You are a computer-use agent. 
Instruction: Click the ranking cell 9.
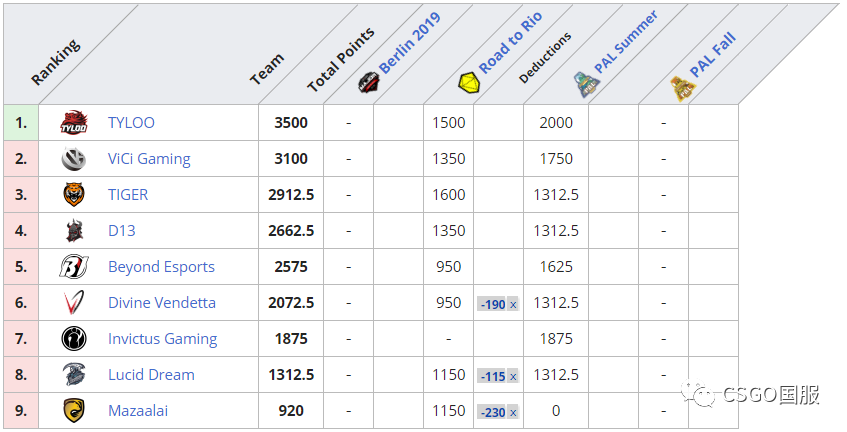click(x=21, y=410)
